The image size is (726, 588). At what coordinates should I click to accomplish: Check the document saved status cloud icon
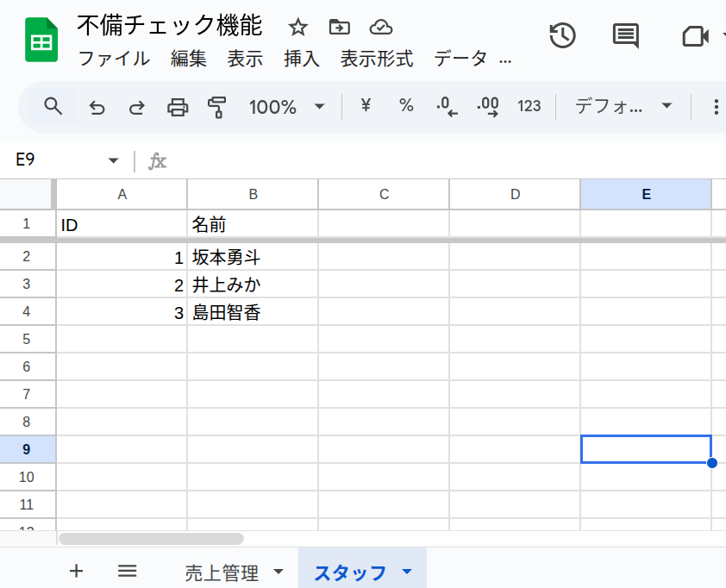pyautogui.click(x=380, y=28)
